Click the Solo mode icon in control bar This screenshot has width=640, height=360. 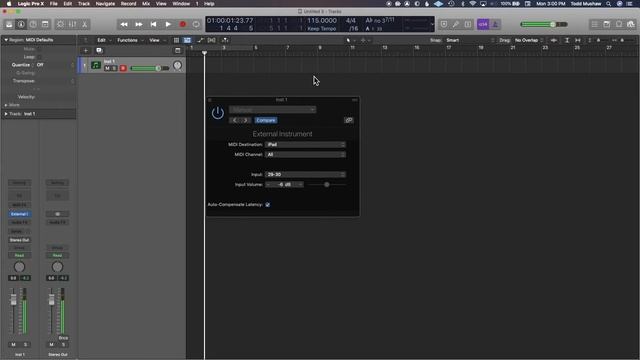pyautogui.click(x=468, y=24)
